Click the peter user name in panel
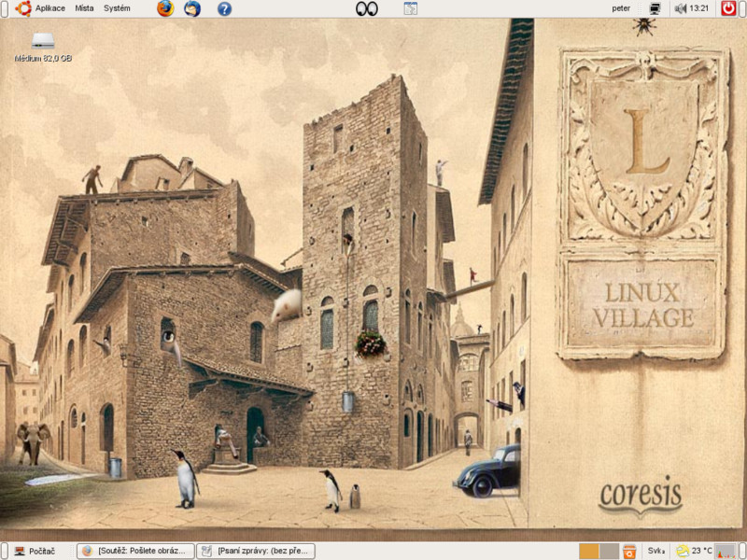The height and width of the screenshot is (560, 747). tap(621, 8)
